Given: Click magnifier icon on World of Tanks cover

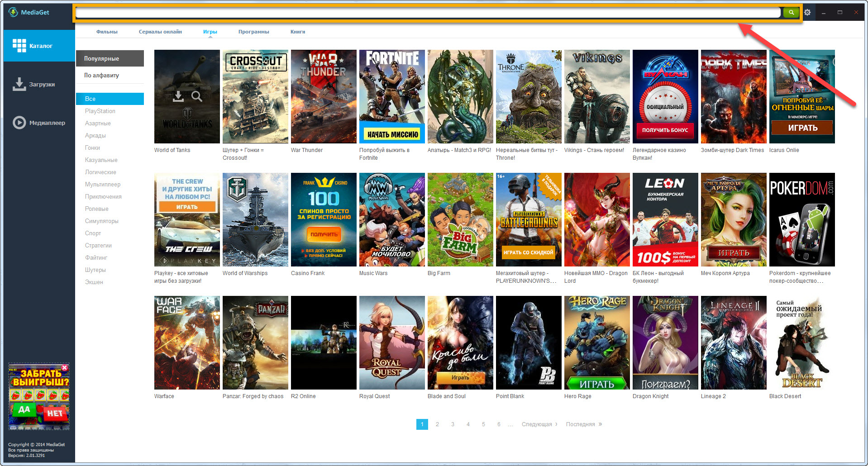Looking at the screenshot, I should [x=196, y=96].
